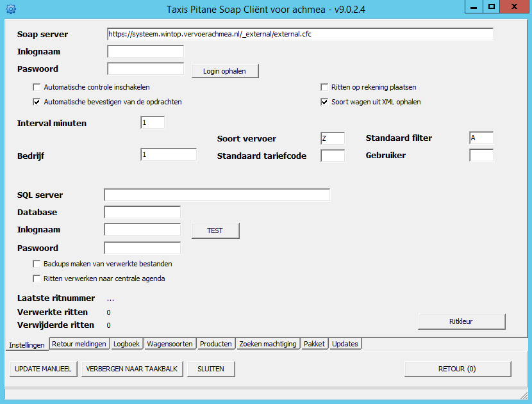Focus the Interval minuten field

point(153,122)
